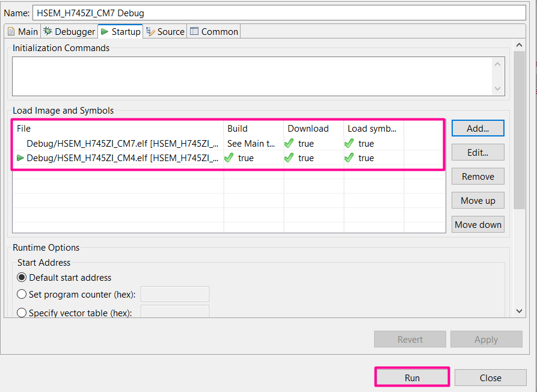Select the Debug/HSEM_H745ZI_CM4.elf row
The image size is (537, 392).
[229, 158]
